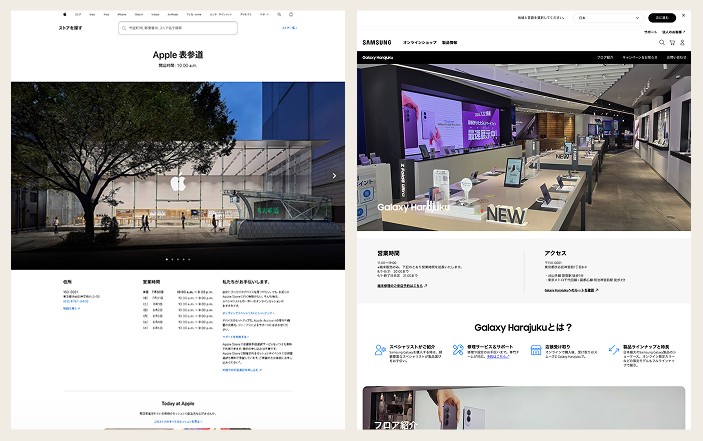Click the exchange arrows icon for 製品ラインナップ
Image resolution: width=703 pixels, height=441 pixels.
[614, 349]
